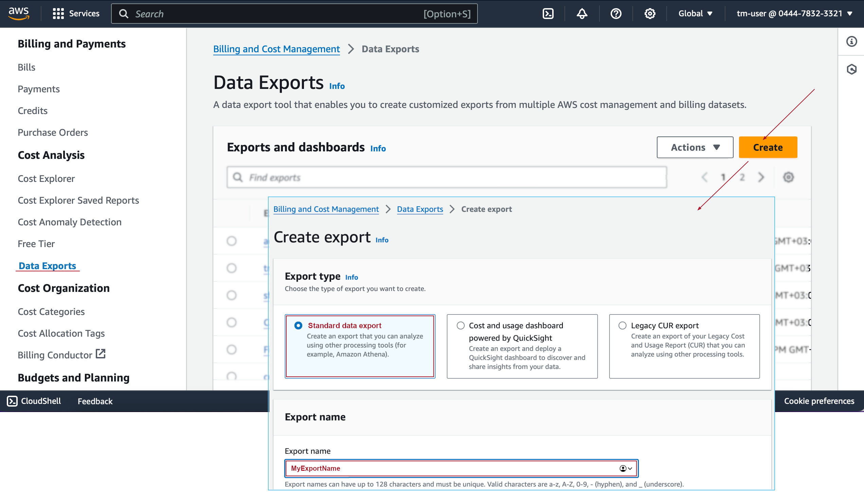Go to page 2 of exports
This screenshot has height=504, width=864.
[x=742, y=177]
